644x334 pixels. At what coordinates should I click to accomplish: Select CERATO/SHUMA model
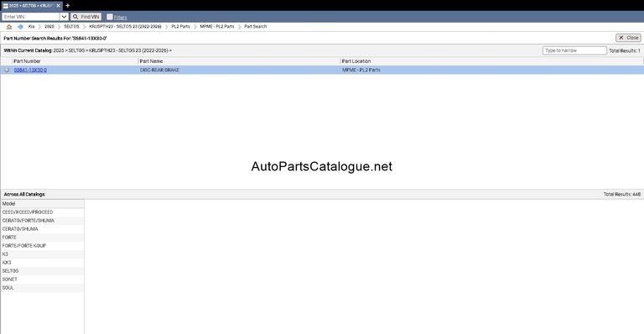pyautogui.click(x=42, y=229)
